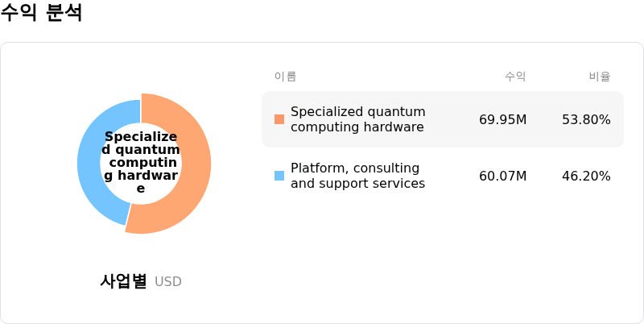Click the 사업별 chart caption

[123, 281]
